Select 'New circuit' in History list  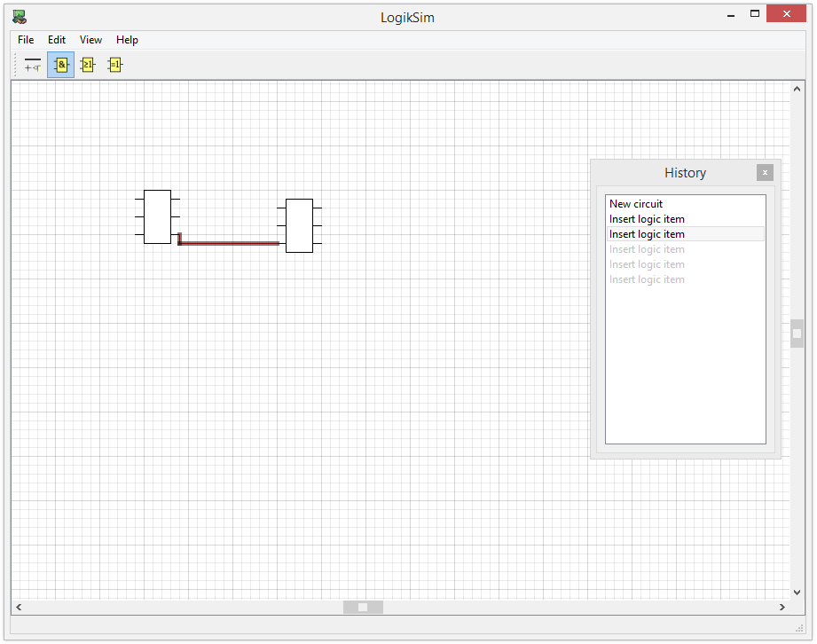pyautogui.click(x=636, y=204)
